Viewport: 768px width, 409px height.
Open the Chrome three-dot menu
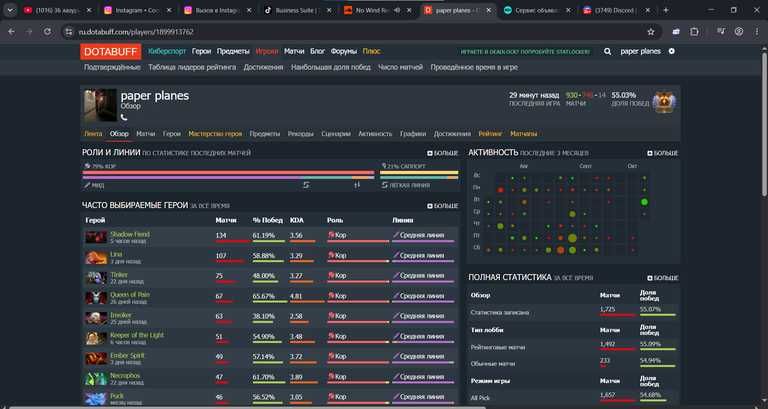[757, 31]
